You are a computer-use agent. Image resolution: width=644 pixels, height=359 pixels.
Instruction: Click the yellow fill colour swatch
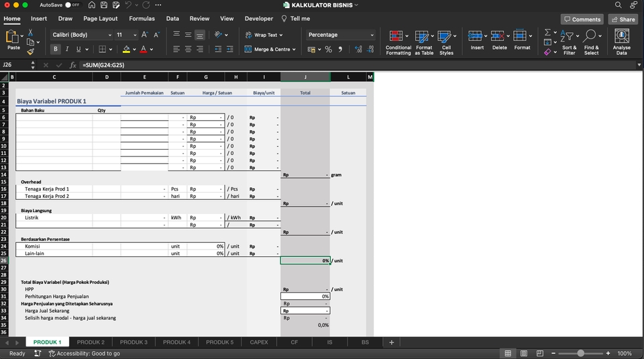[126, 50]
